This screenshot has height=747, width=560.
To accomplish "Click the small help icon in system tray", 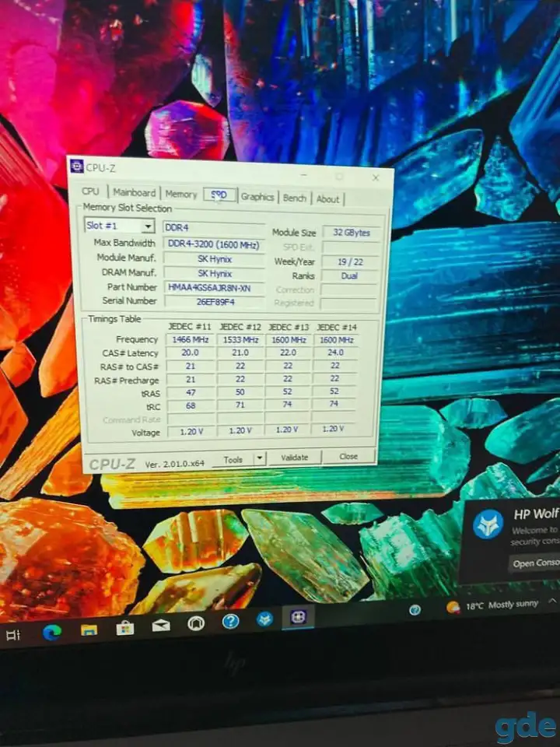I will [415, 609].
